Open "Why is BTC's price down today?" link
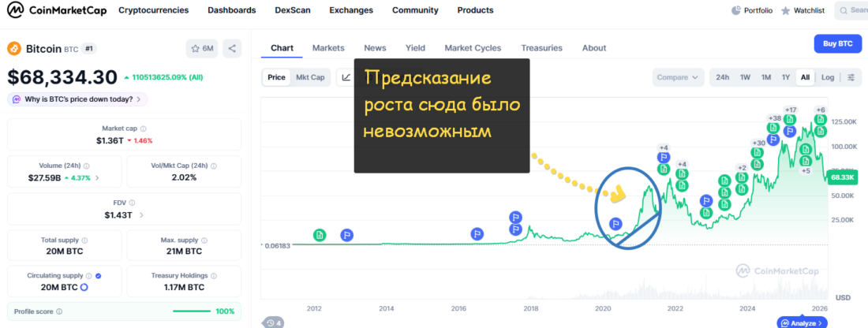868x328 pixels. 77,99
